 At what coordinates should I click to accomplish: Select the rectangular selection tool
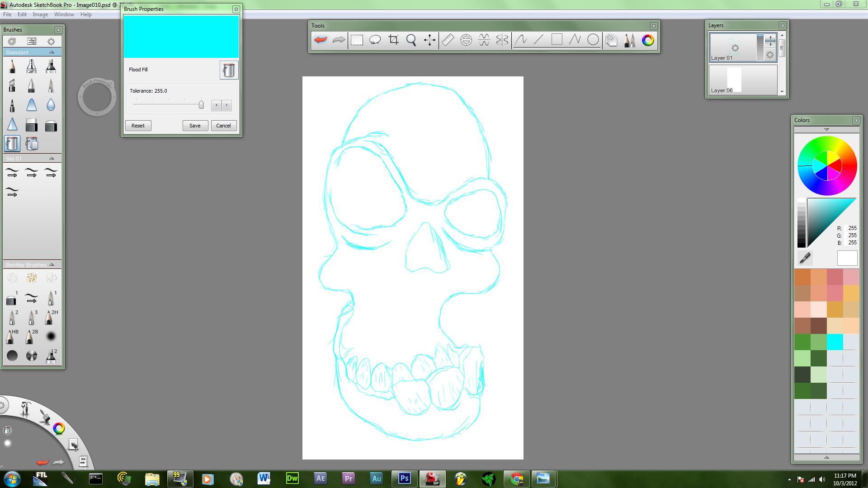coord(357,40)
